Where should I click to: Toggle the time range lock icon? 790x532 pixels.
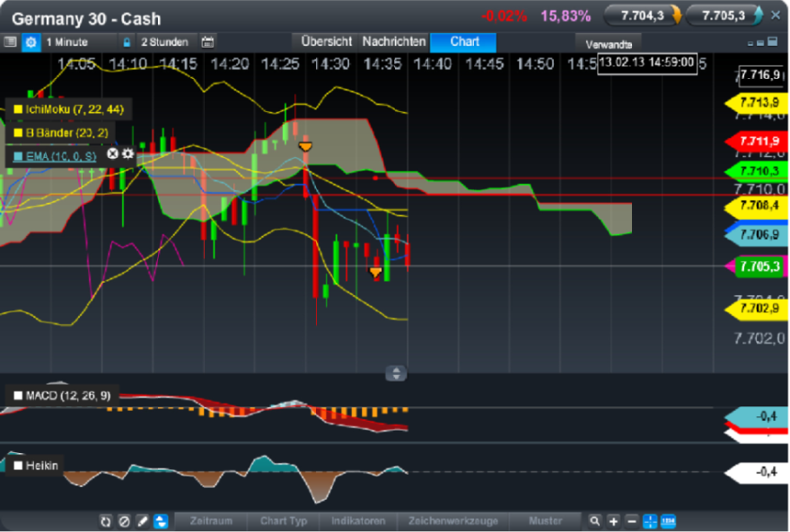click(x=127, y=42)
